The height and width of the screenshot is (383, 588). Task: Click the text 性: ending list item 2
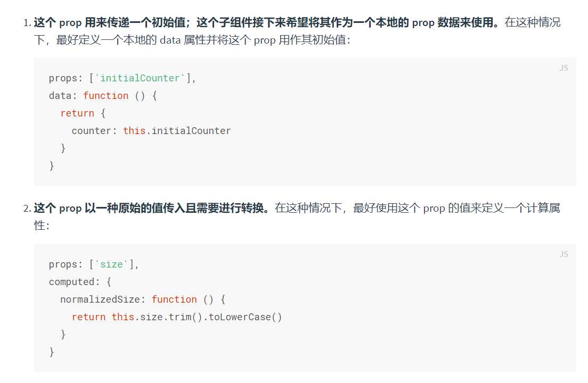[x=42, y=226]
